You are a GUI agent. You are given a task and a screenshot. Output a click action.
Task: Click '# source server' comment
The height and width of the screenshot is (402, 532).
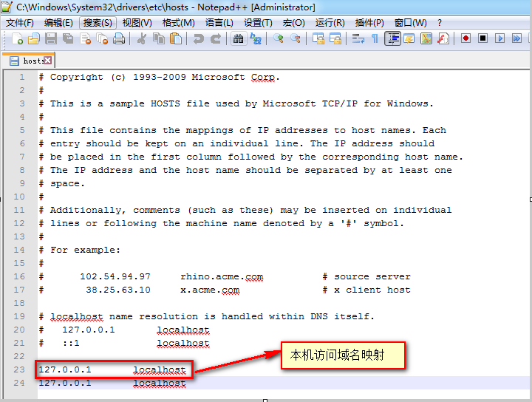[x=366, y=277]
